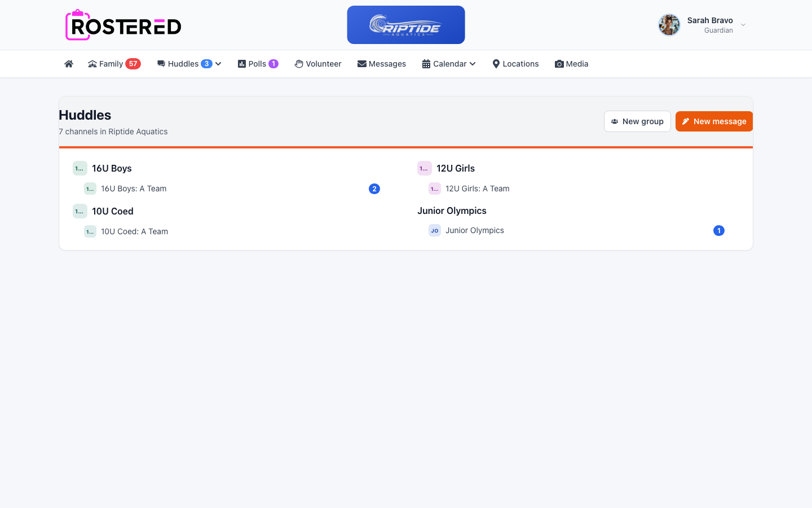The width and height of the screenshot is (812, 508).
Task: Go to the home icon in navigation
Action: pyautogui.click(x=69, y=64)
